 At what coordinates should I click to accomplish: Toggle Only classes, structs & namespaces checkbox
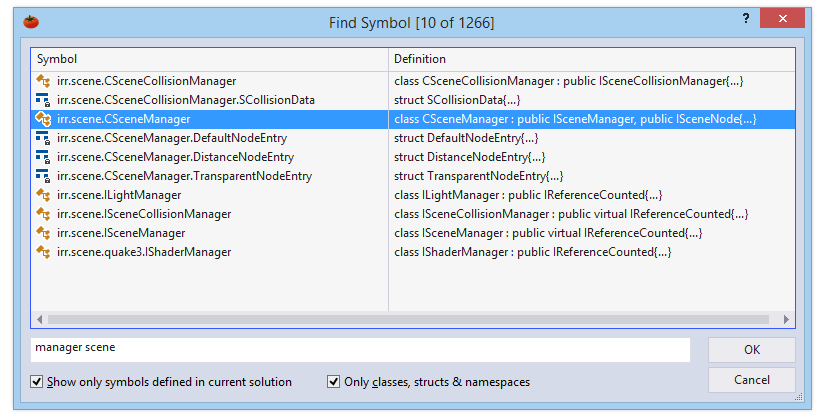[x=334, y=382]
